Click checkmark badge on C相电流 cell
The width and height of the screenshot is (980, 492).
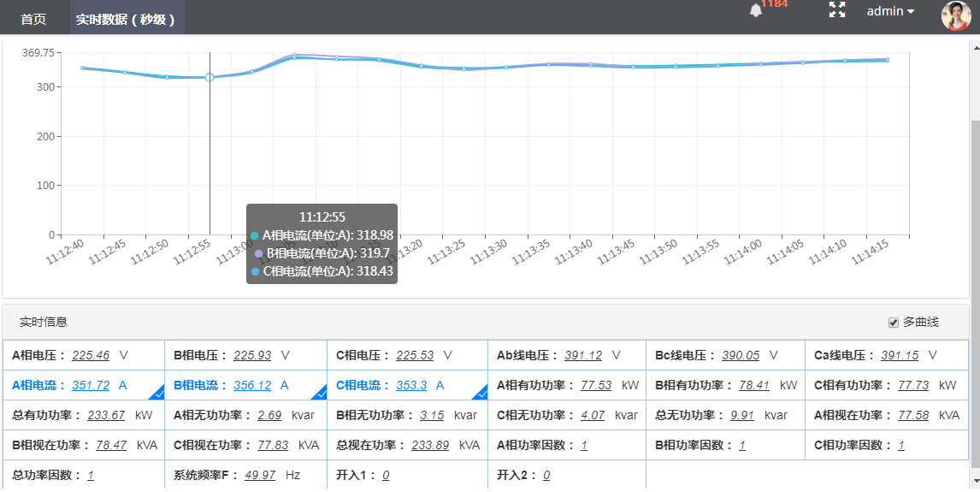(481, 393)
